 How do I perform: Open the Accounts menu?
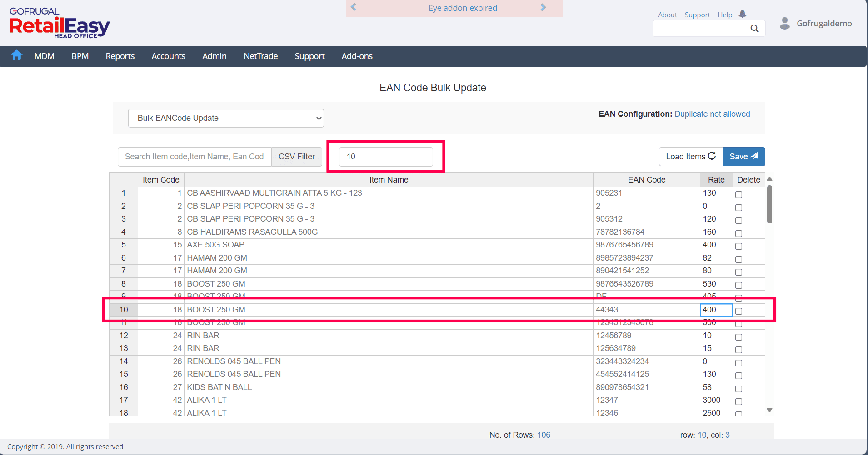pos(169,56)
